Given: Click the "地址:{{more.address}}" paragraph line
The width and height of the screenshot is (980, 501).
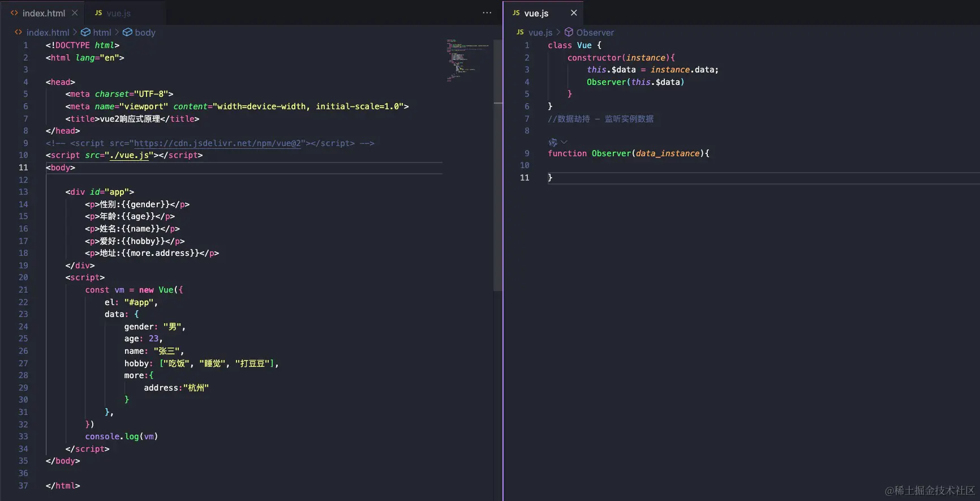Looking at the screenshot, I should [x=152, y=253].
